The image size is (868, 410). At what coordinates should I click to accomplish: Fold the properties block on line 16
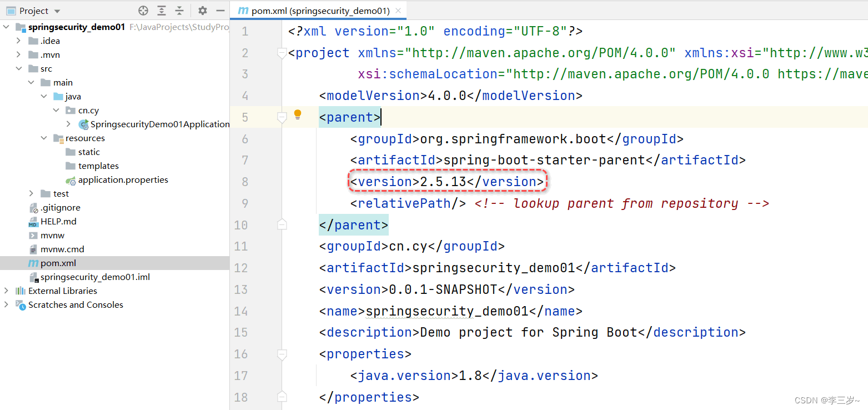[282, 354]
